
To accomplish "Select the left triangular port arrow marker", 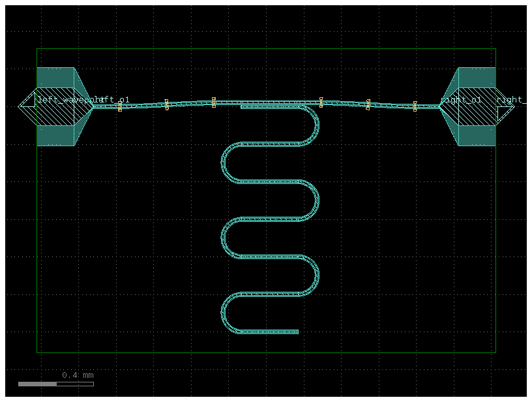I will coord(27,100).
